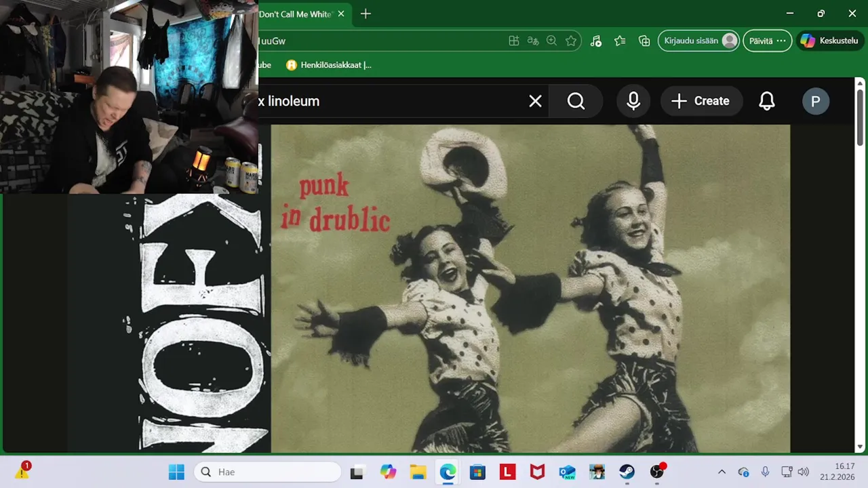Click the Punk in Drublic album cover video
868x488 pixels.
coord(530,288)
